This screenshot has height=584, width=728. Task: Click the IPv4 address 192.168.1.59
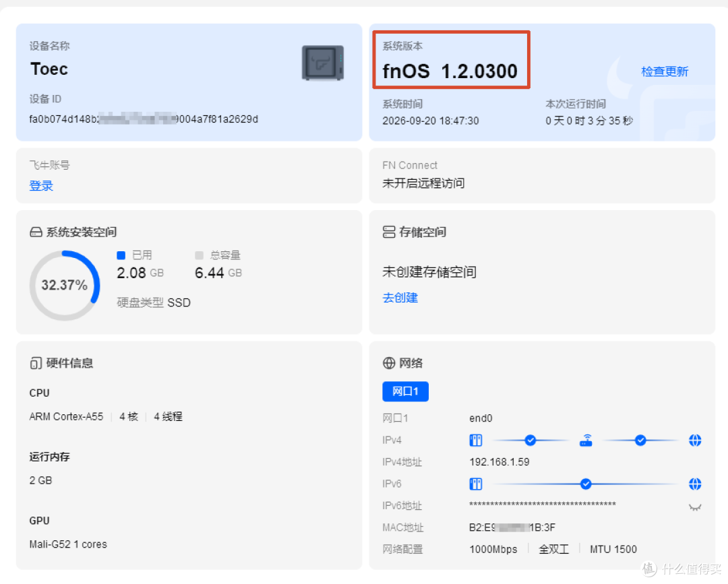pos(499,462)
